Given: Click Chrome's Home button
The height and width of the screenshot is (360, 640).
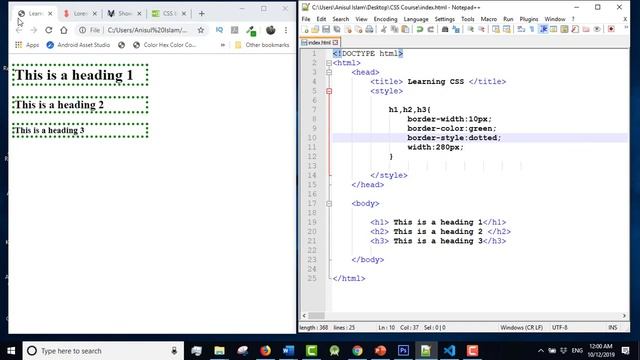Looking at the screenshot, I should click(64, 30).
